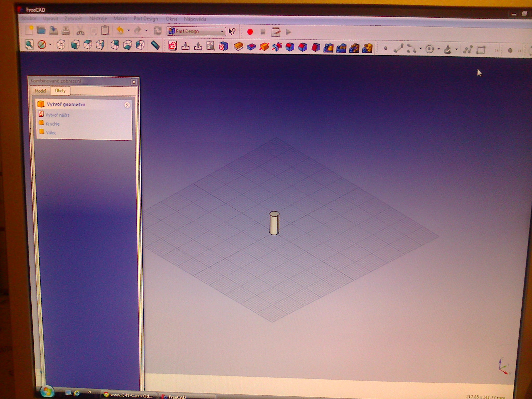Open the Zobrazit menu
The image size is (532, 399).
tap(73, 18)
